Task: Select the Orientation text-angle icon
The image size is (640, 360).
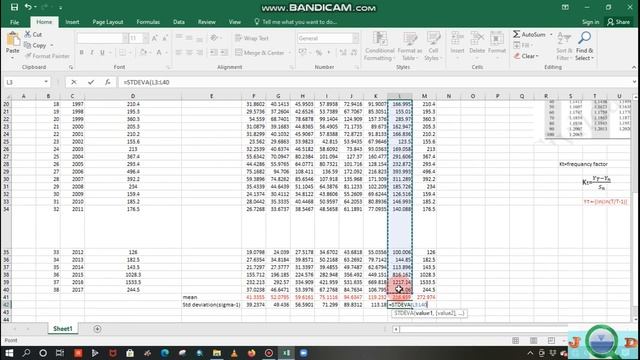Action: 214,38
